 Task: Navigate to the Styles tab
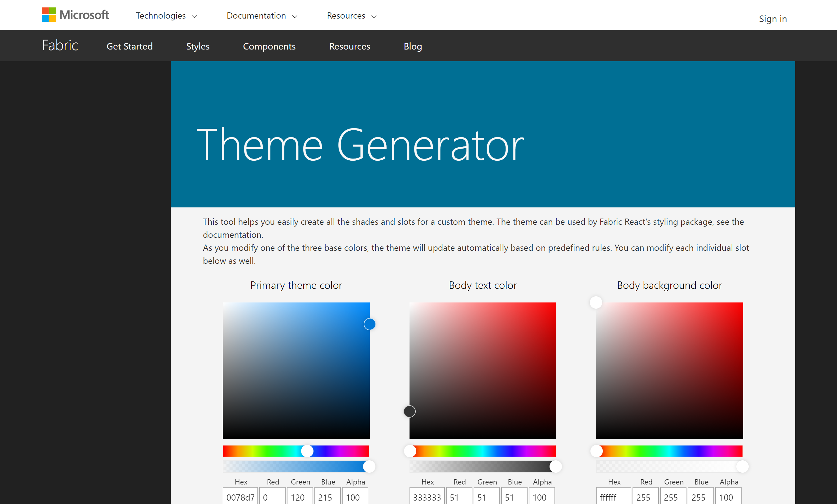[x=198, y=46]
